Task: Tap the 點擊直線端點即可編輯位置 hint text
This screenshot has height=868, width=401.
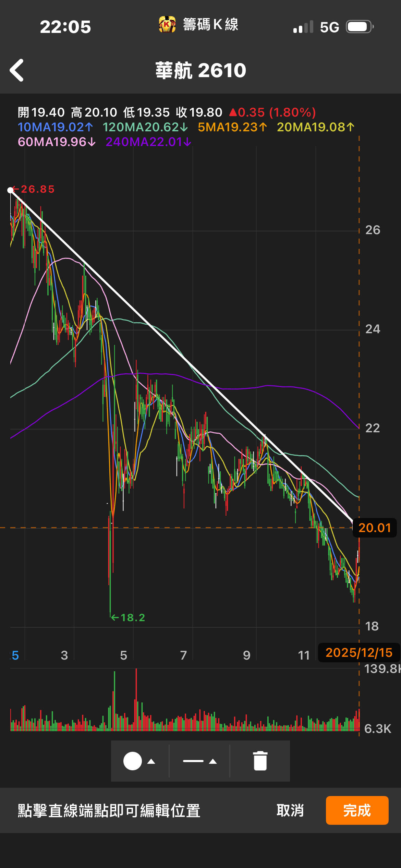Action: coord(109,811)
